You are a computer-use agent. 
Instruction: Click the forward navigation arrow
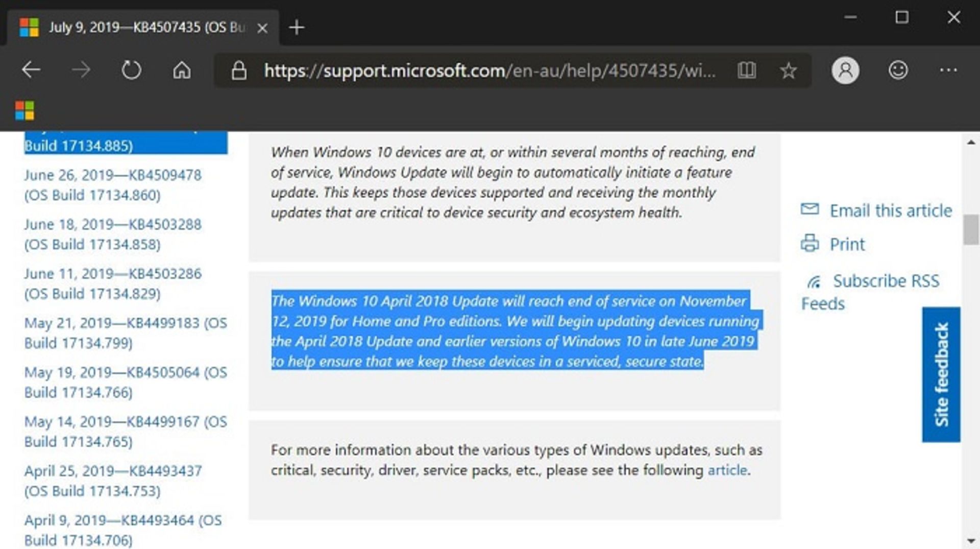[81, 69]
